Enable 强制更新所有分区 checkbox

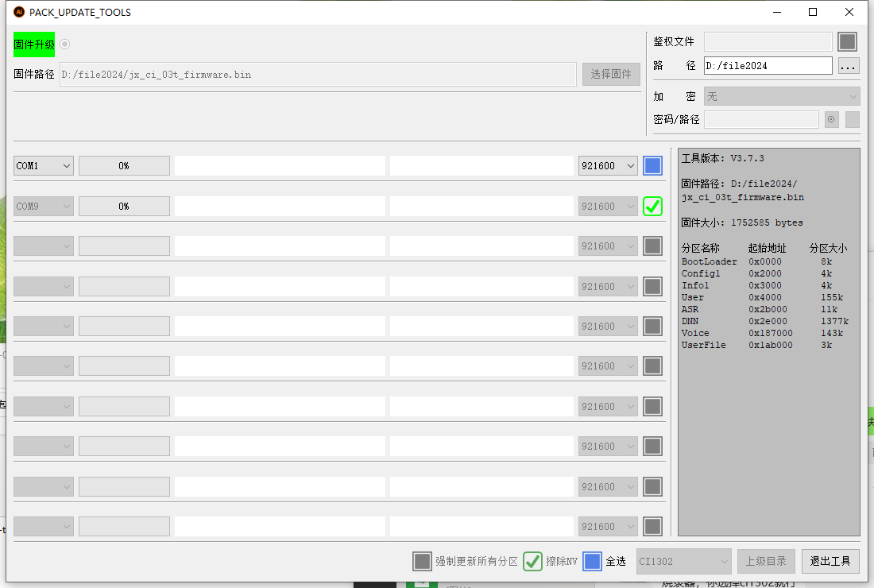[x=422, y=561]
